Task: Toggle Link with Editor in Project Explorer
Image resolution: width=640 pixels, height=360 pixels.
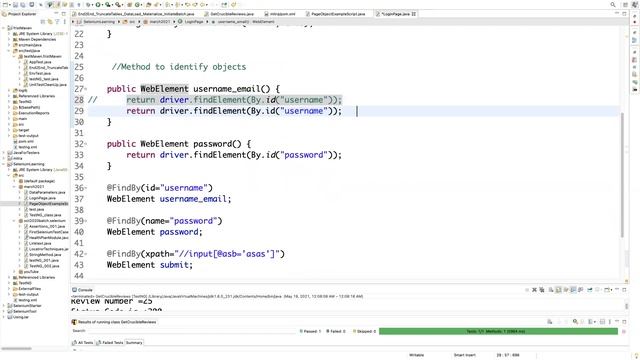Action: (x=50, y=22)
